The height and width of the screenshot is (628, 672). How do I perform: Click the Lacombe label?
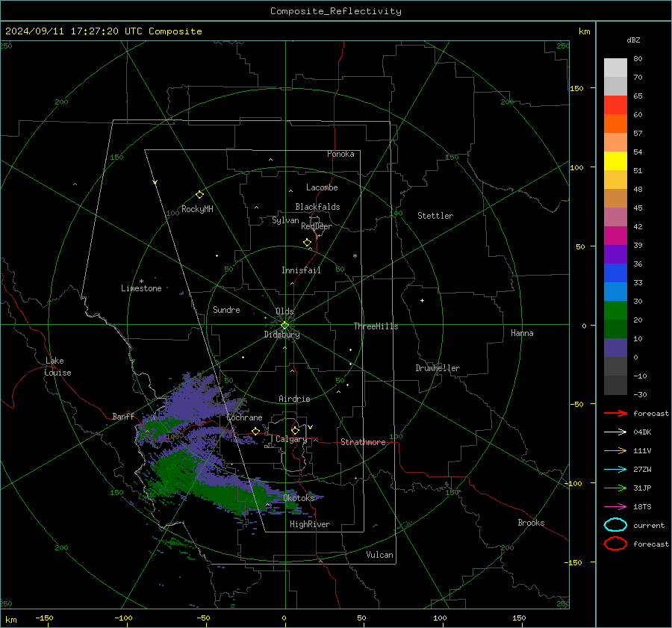tap(322, 187)
